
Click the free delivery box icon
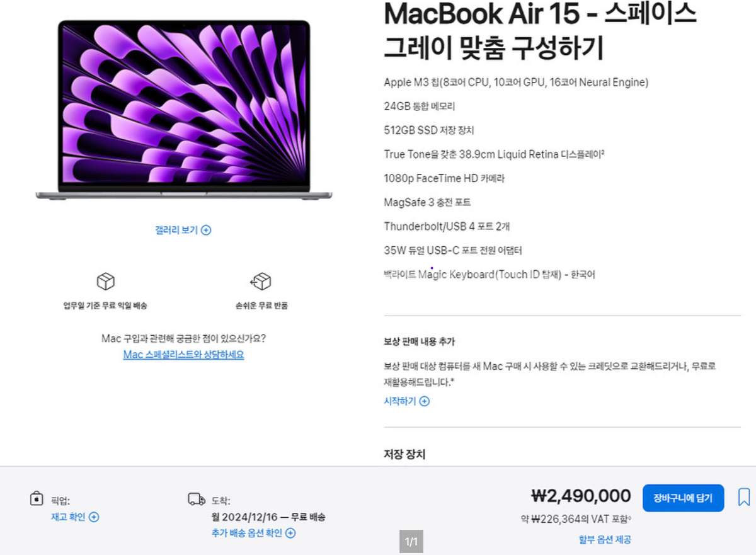point(105,281)
